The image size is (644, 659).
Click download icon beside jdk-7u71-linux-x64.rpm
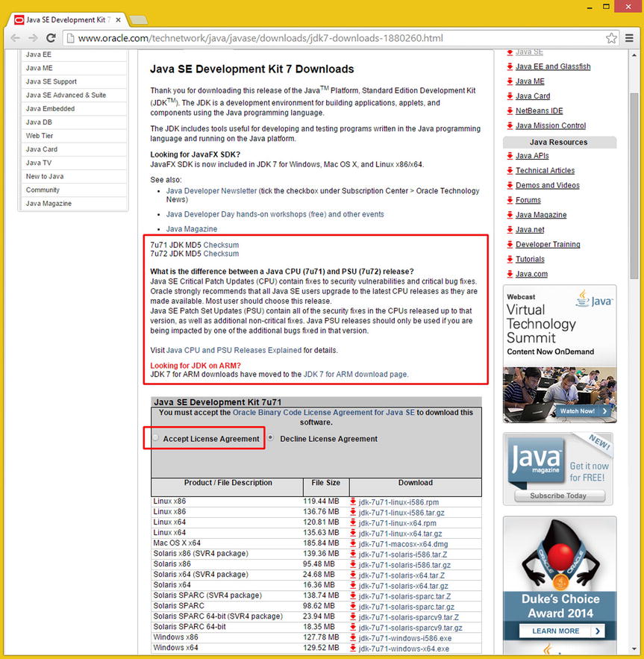point(353,523)
